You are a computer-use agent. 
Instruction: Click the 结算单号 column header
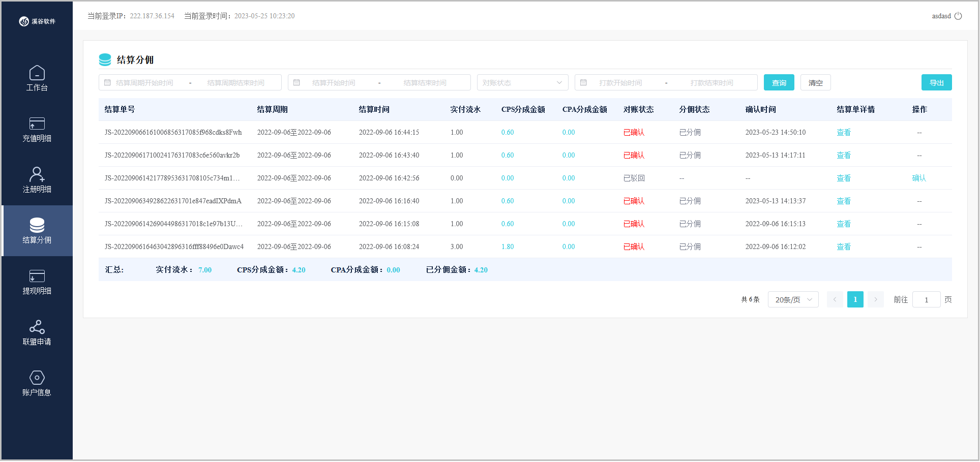click(120, 109)
